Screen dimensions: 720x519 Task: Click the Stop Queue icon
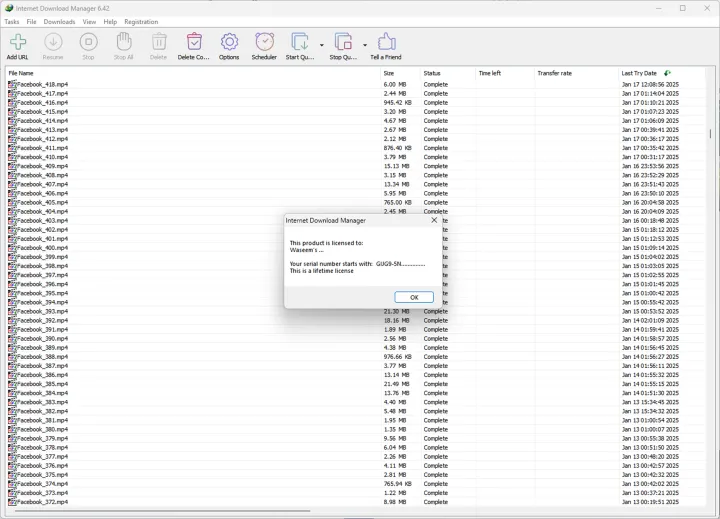342,42
